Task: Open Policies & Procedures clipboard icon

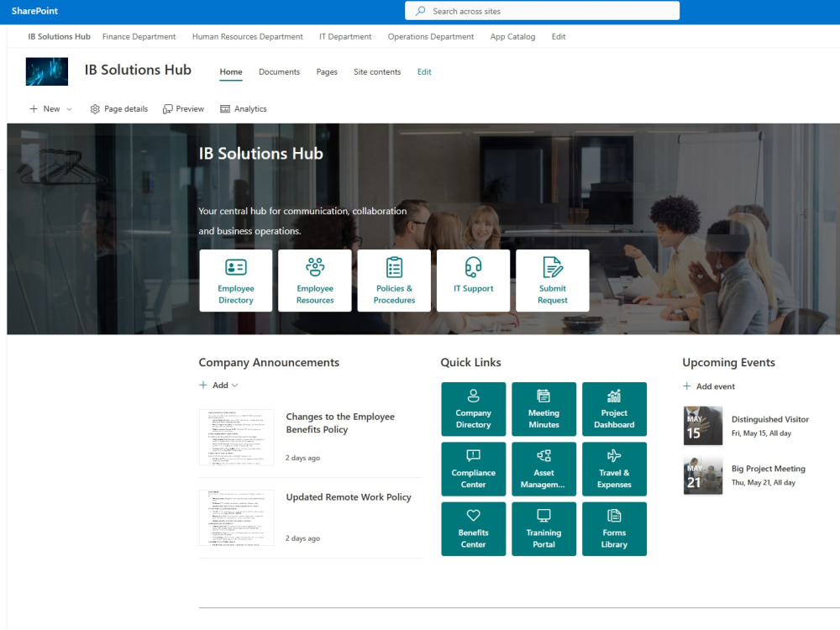Action: [394, 267]
